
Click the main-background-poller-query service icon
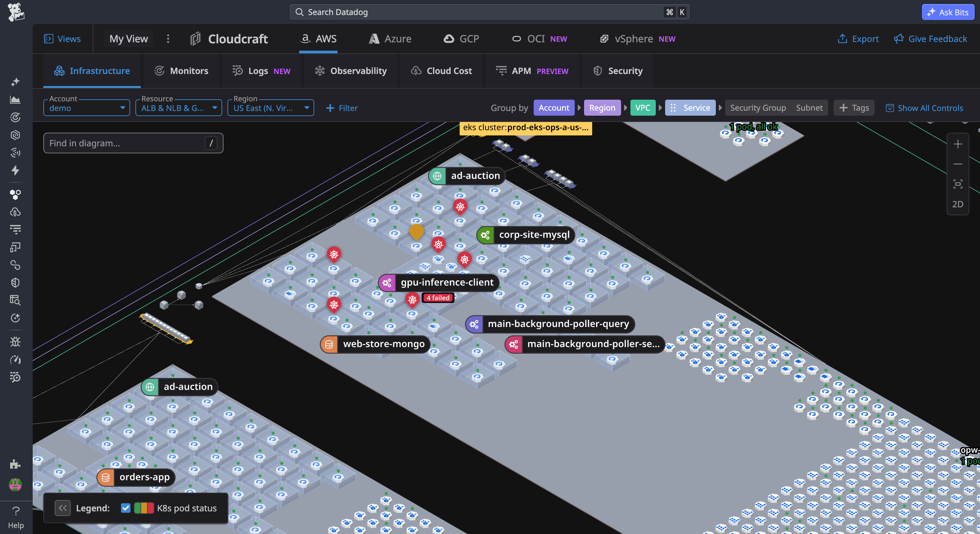[474, 324]
